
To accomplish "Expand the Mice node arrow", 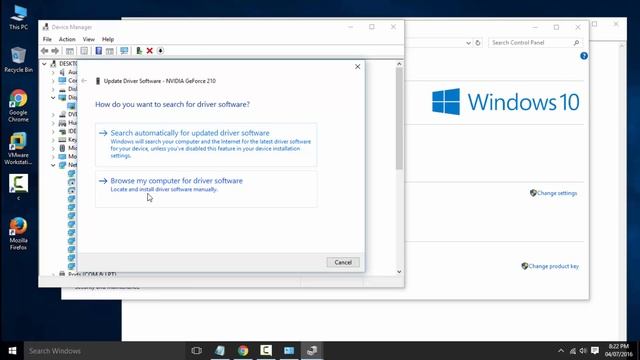I will [x=53, y=148].
